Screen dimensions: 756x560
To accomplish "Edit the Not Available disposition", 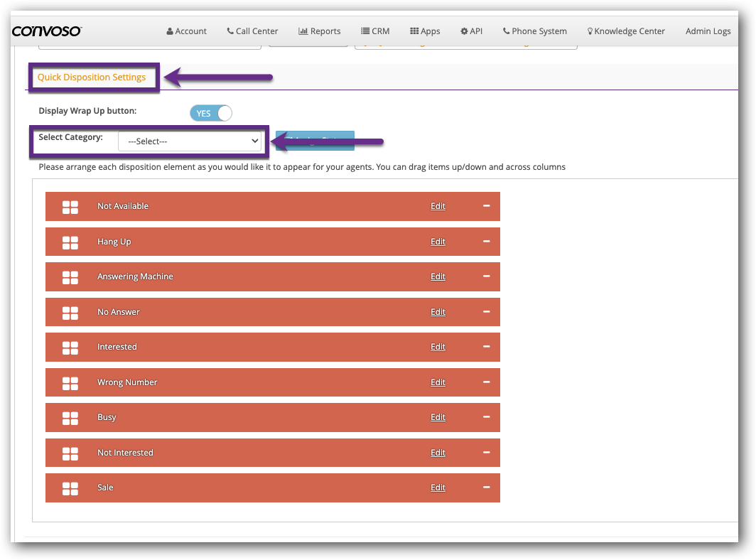I will pos(438,206).
